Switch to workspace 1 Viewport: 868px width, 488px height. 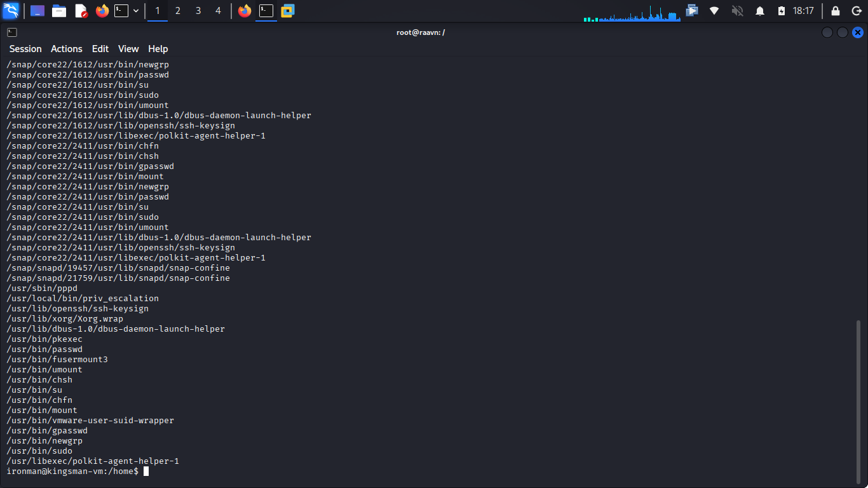point(158,11)
